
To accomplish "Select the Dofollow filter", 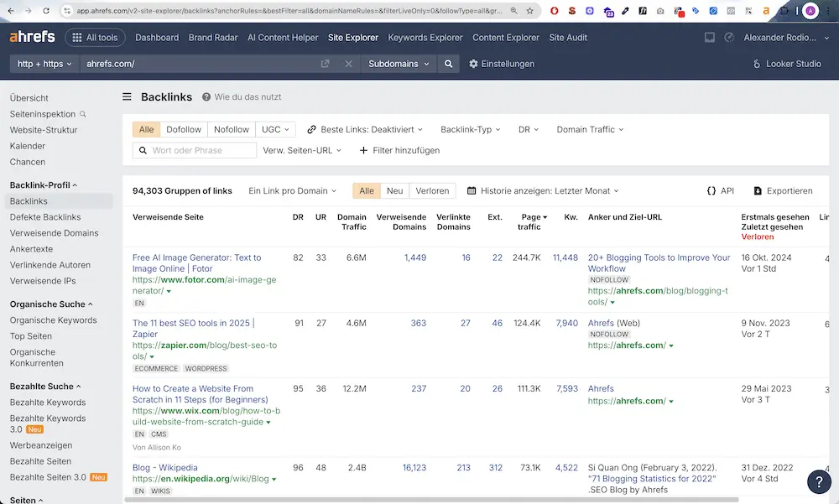I will [x=184, y=129].
